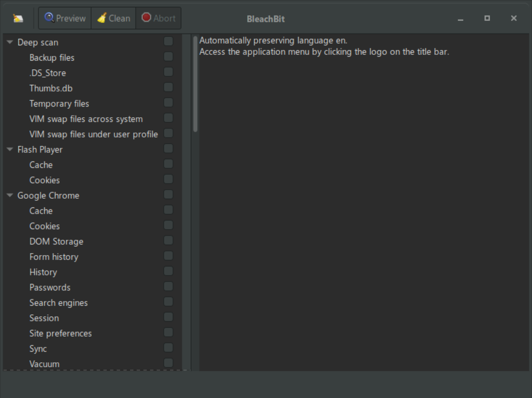
Task: Check the Form history option
Action: pyautogui.click(x=168, y=256)
